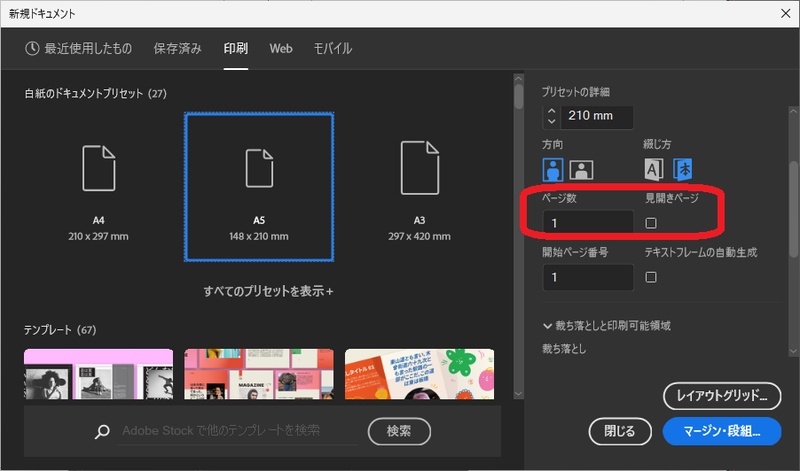The height and width of the screenshot is (471, 800).
Task: Click すべてのプリセットを表示+ link
Action: 268,291
